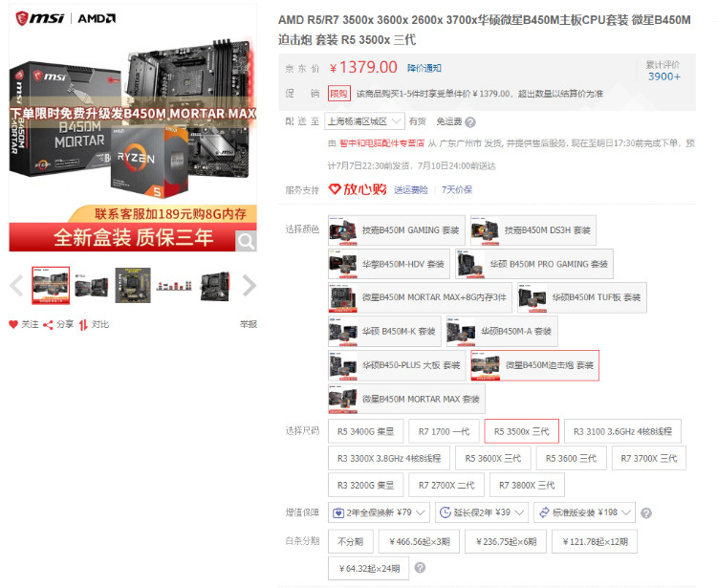Select CPU option R7 1700 一代

(444, 431)
